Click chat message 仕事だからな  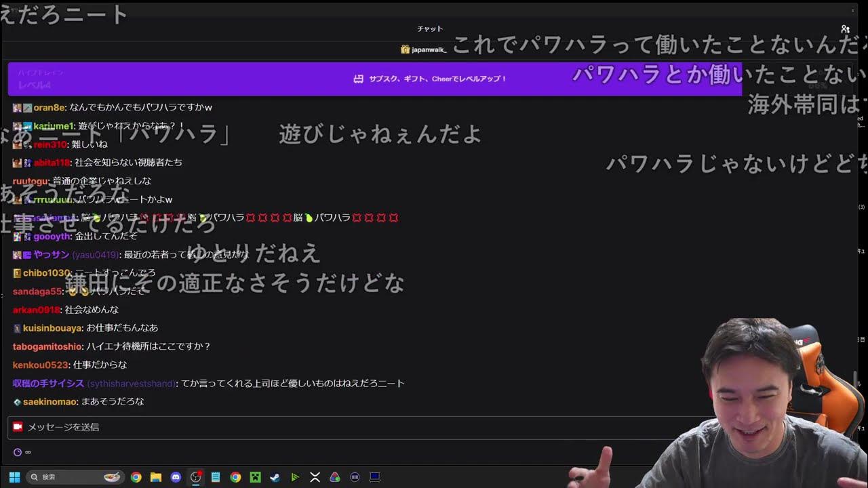coord(100,365)
